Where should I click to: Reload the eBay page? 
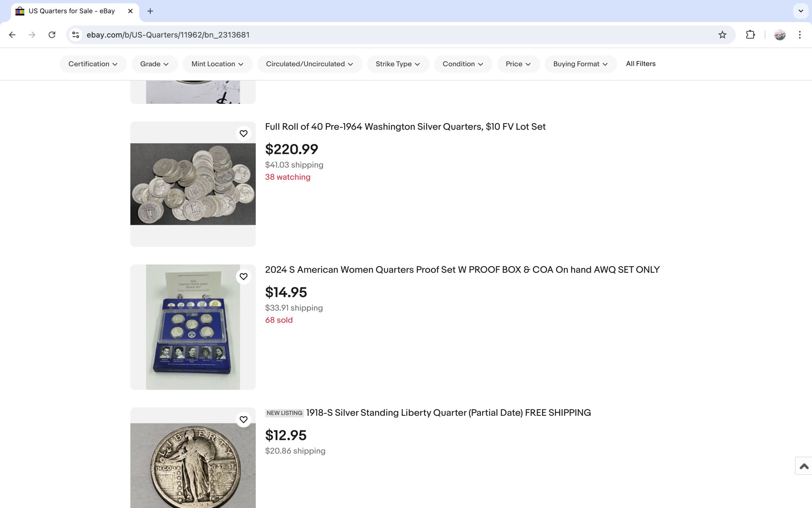click(x=52, y=35)
